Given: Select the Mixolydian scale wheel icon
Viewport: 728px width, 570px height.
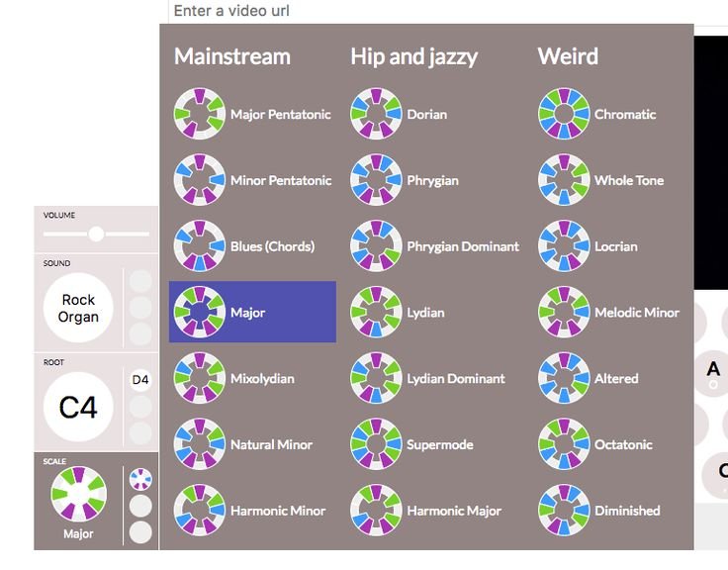Looking at the screenshot, I should pyautogui.click(x=200, y=378).
